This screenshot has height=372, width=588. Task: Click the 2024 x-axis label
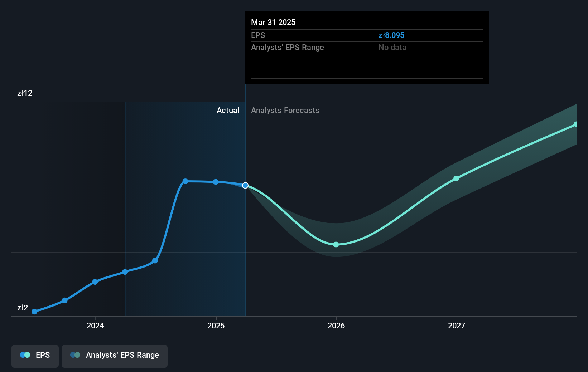pyautogui.click(x=95, y=325)
